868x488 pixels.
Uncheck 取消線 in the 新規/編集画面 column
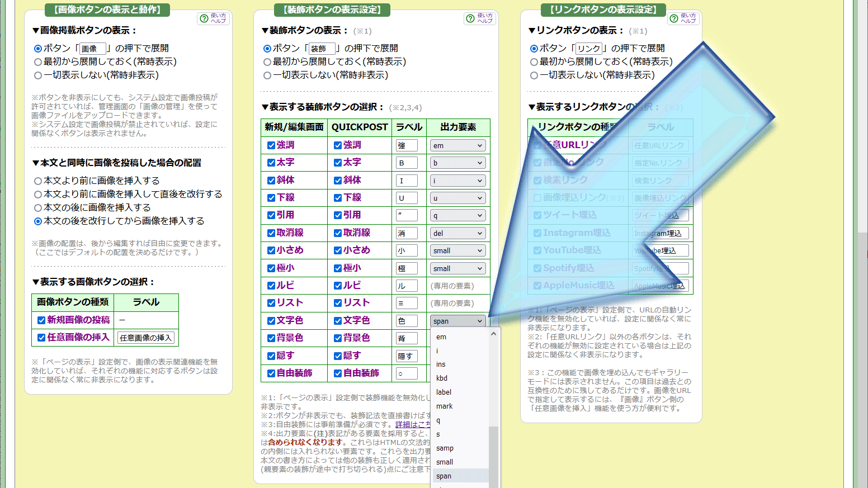(271, 233)
